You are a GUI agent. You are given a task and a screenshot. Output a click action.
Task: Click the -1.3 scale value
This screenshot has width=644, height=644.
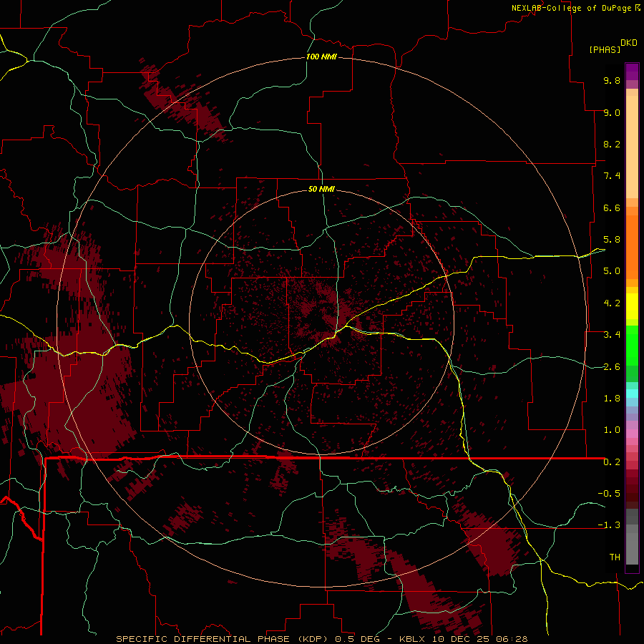click(x=609, y=525)
